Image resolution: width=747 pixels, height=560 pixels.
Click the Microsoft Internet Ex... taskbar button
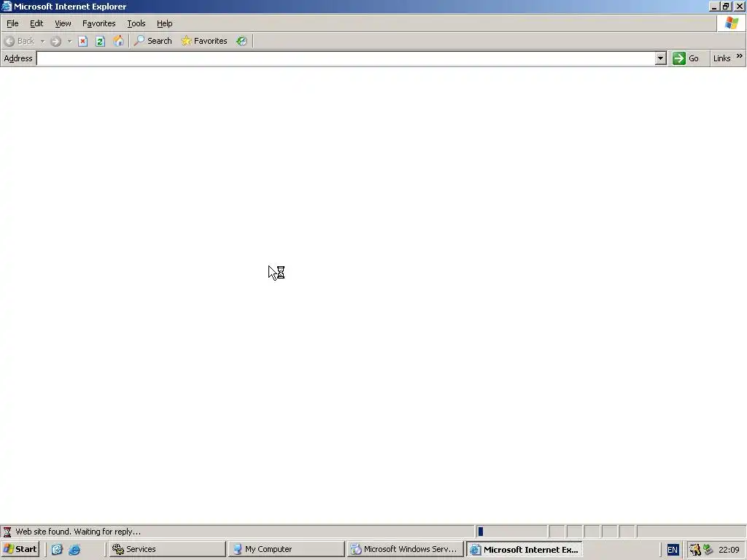pyautogui.click(x=524, y=549)
